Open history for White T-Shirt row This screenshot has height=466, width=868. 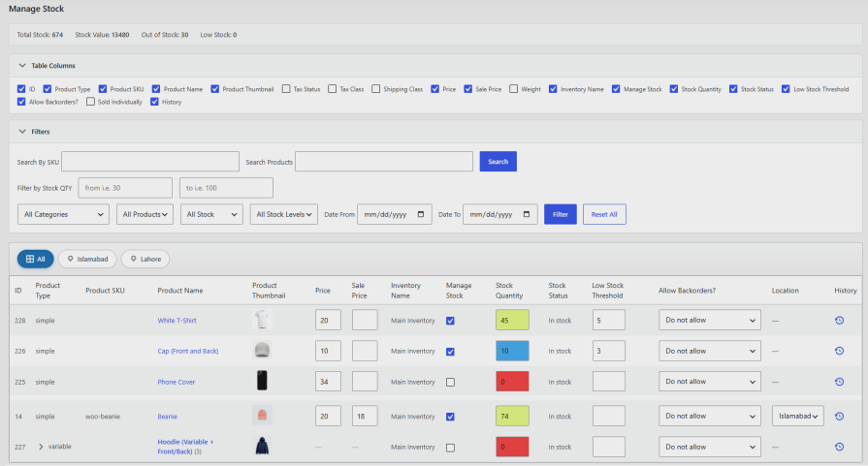[839, 320]
